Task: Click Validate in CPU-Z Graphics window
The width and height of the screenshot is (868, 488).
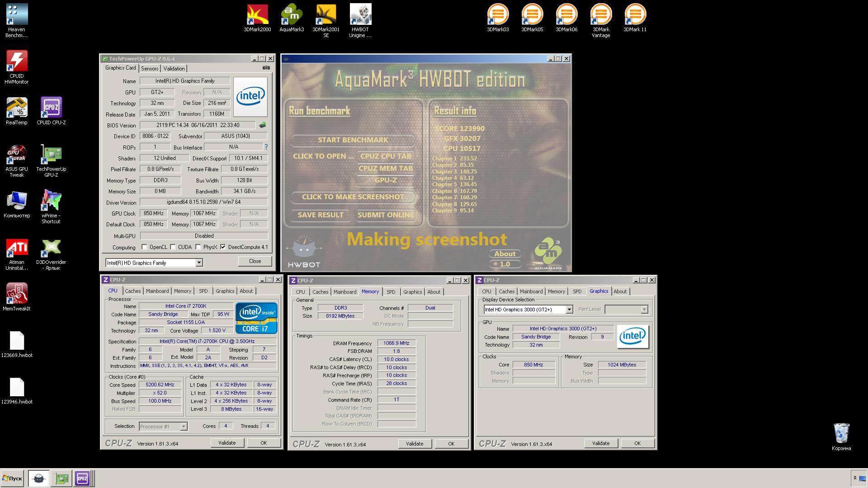Action: point(601,443)
